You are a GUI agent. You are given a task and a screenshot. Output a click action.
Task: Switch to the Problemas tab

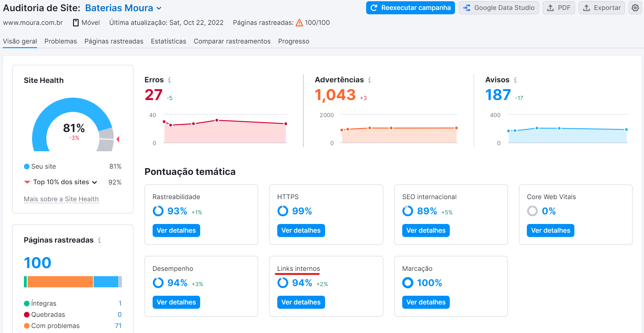(61, 41)
